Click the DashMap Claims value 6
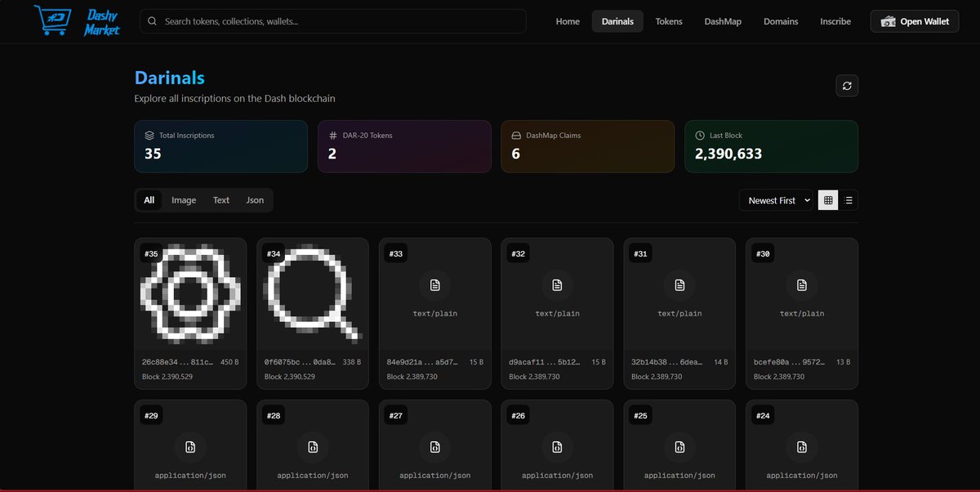 (515, 153)
